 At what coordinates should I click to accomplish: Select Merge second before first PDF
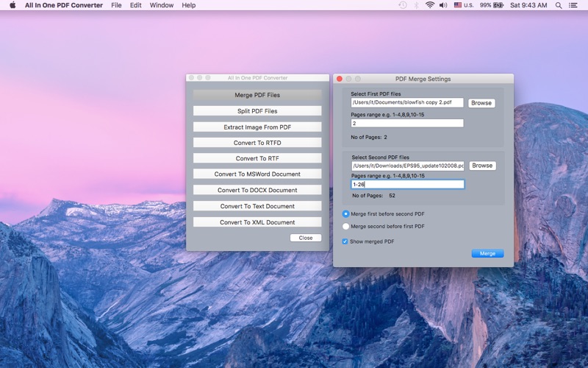pos(345,227)
